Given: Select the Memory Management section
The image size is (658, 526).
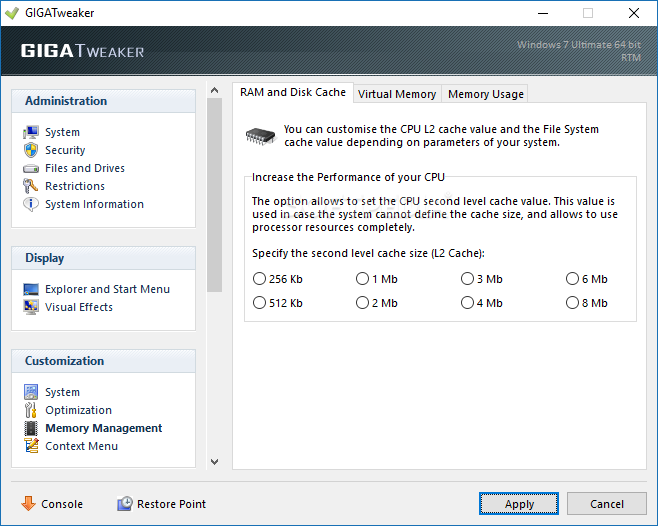Looking at the screenshot, I should click(x=104, y=428).
